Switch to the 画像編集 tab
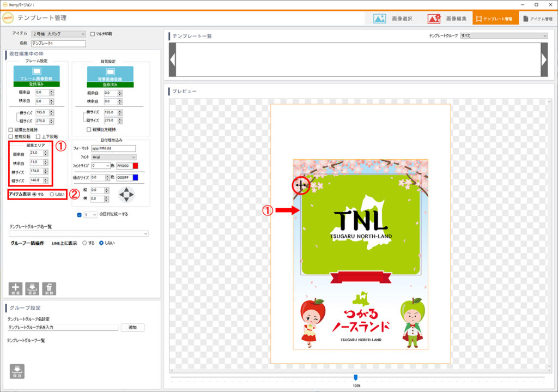This screenshot has width=558, height=392. 446,19
